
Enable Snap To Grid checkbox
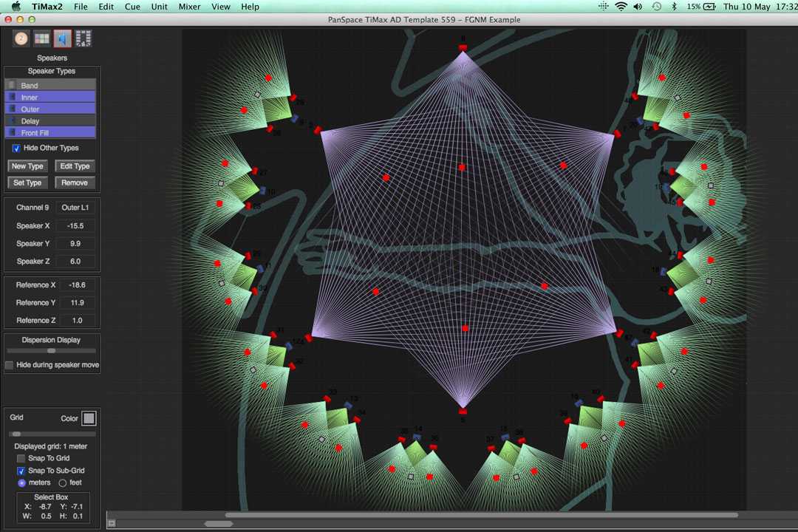click(21, 459)
